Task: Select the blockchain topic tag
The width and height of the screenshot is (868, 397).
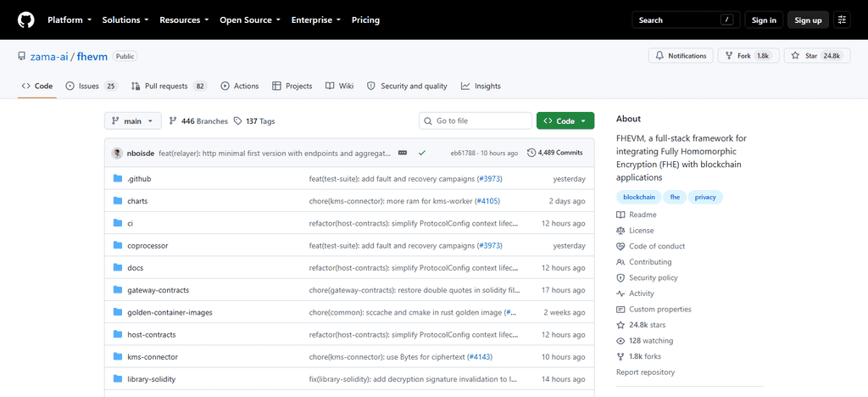Action: (x=638, y=197)
